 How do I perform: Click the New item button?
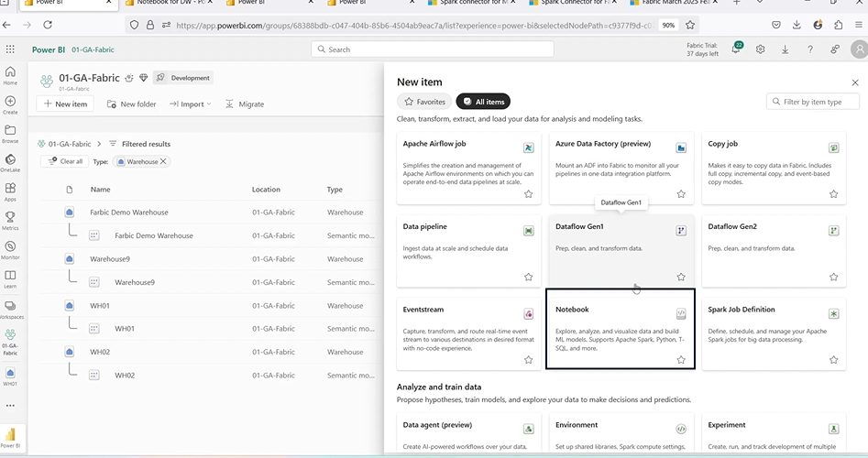[65, 104]
